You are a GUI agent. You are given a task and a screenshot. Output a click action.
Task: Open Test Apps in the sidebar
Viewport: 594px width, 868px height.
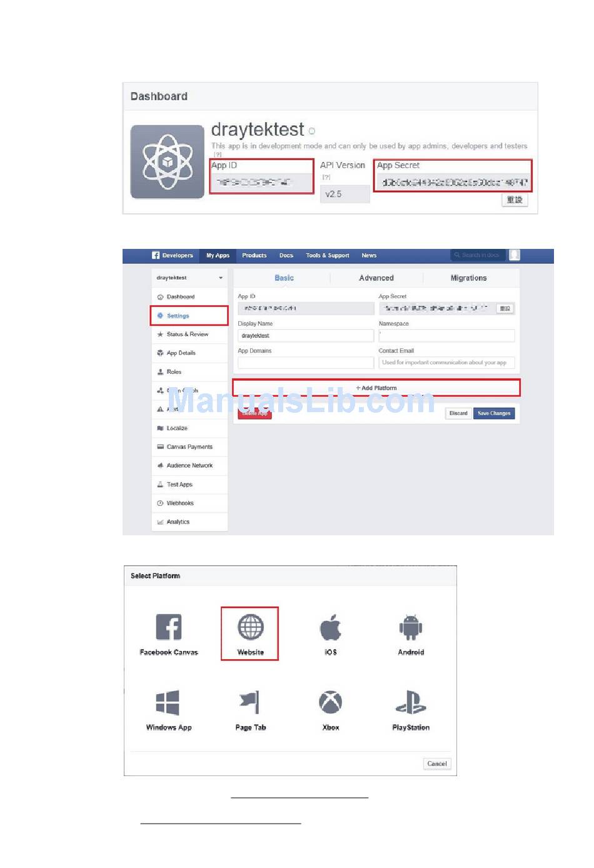coord(179,485)
